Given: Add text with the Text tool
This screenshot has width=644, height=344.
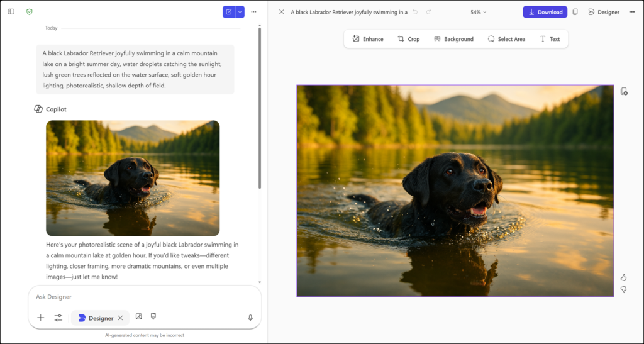Looking at the screenshot, I should (550, 39).
